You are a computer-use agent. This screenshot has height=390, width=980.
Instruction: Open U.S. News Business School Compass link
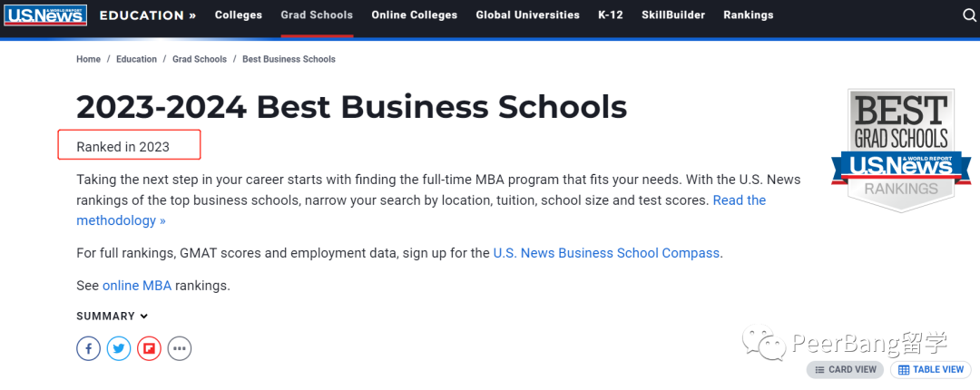click(606, 253)
